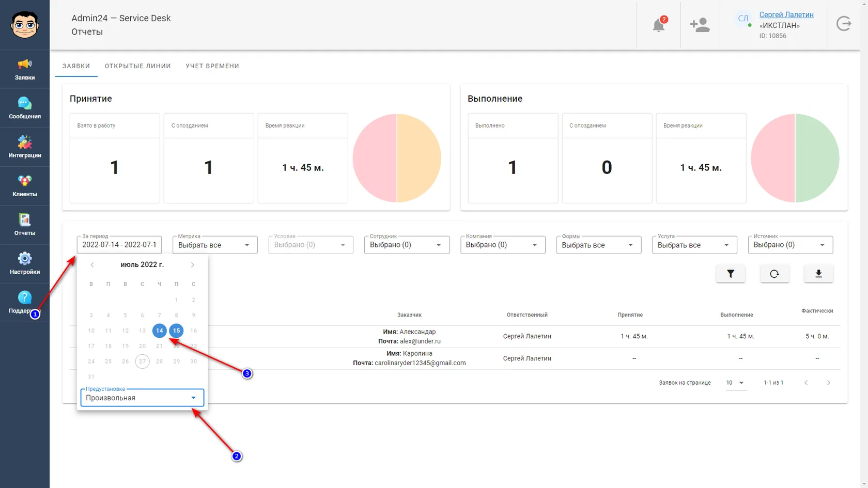
Task: Switch to the Учет времени tab
Action: [x=212, y=66]
